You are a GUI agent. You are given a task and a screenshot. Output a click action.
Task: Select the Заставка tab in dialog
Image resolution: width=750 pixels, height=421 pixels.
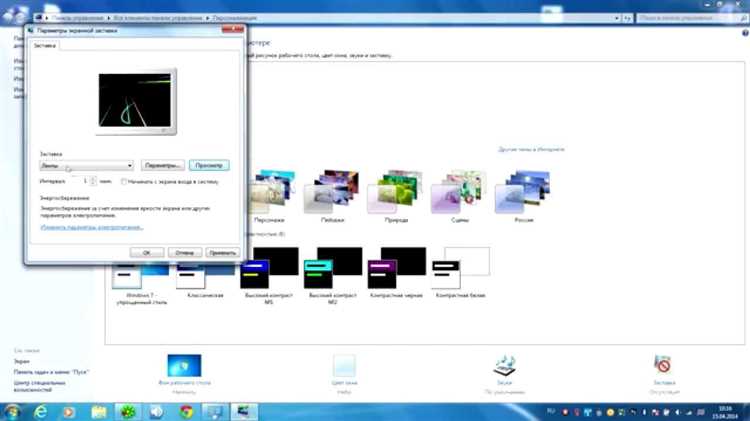point(45,46)
